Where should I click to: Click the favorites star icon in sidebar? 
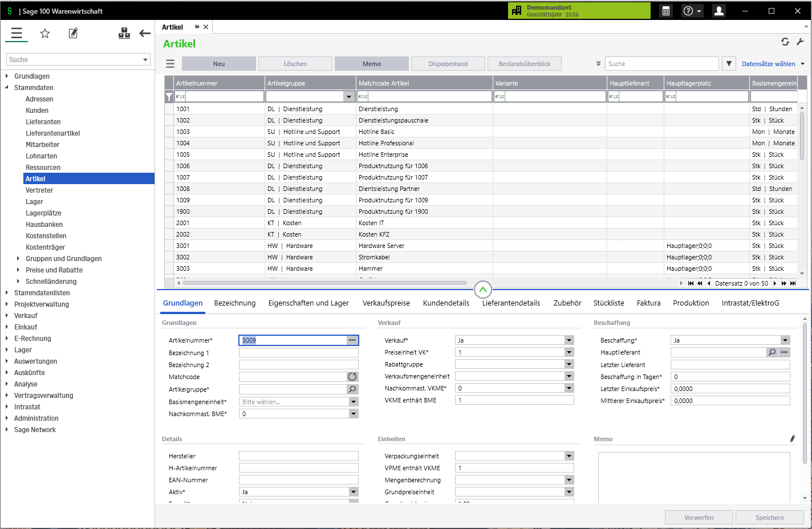click(45, 34)
